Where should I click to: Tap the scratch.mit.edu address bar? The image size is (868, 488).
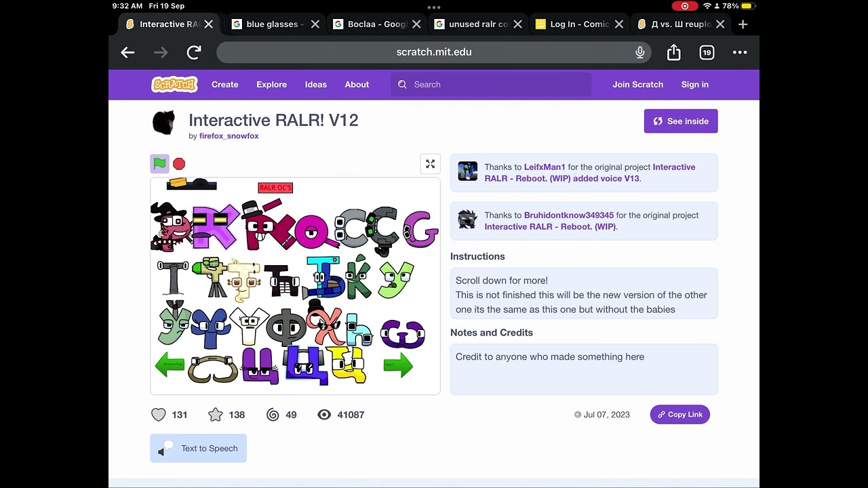point(434,52)
